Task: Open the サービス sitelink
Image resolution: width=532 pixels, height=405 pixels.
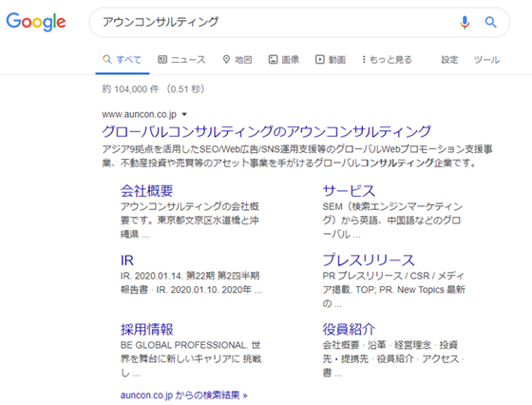Action: tap(349, 191)
